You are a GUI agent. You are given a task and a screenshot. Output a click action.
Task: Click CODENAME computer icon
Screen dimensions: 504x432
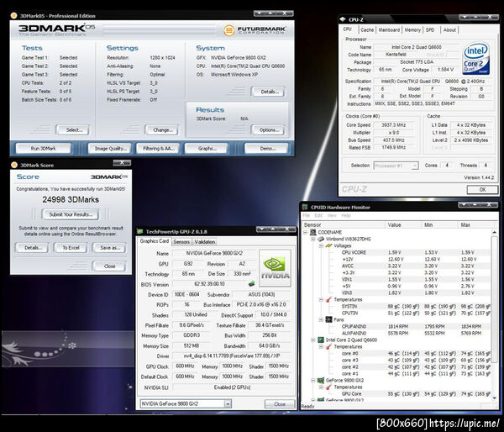312,232
